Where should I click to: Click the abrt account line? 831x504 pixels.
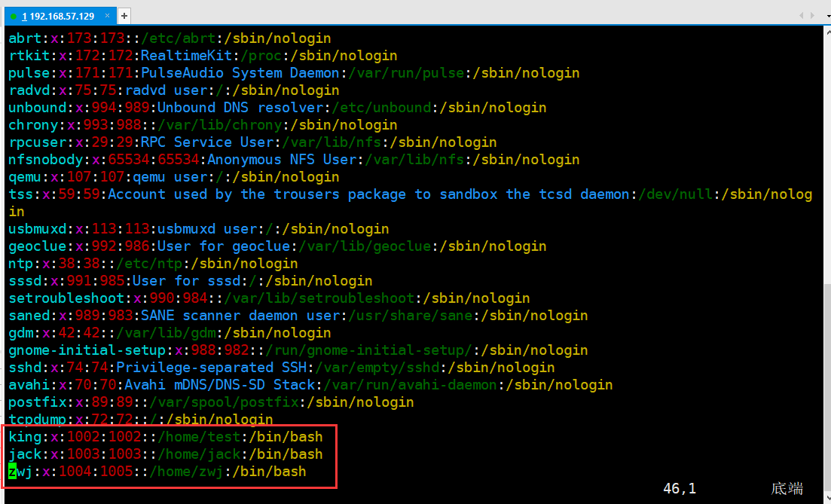170,38
